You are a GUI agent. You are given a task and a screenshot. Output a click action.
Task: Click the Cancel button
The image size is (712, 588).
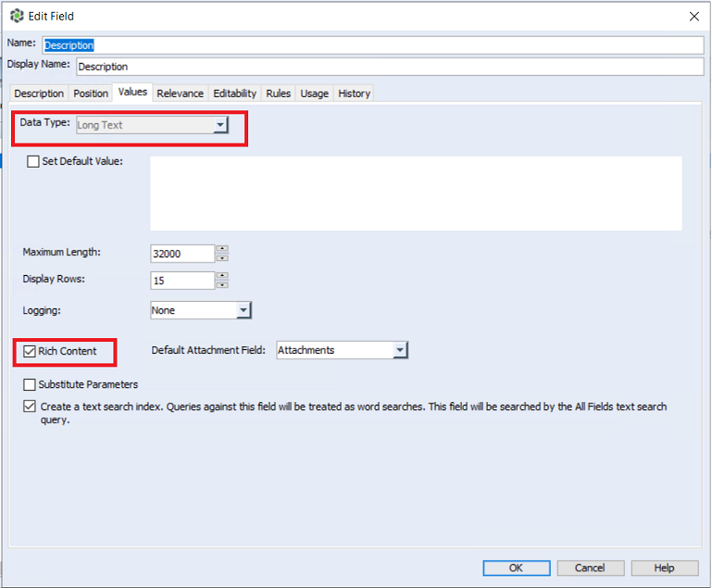589,568
